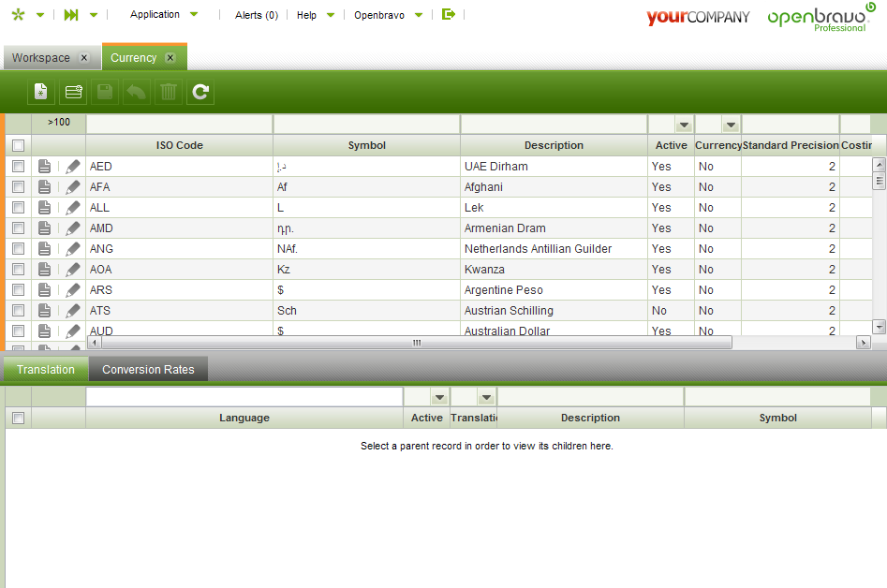
Task: Open the Conversion Rates child tab
Action: pyautogui.click(x=148, y=369)
